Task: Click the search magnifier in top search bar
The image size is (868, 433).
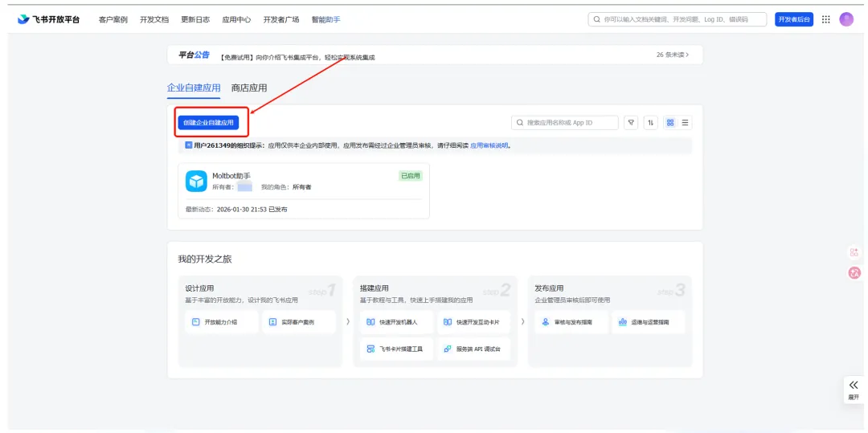Action: click(596, 19)
